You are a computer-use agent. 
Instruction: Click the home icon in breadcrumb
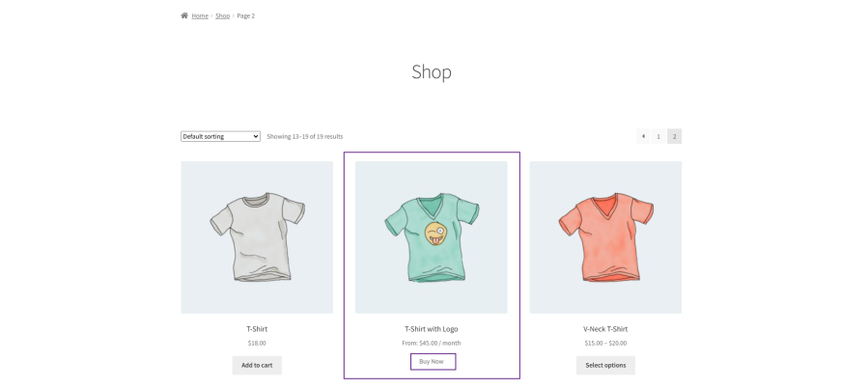184,15
